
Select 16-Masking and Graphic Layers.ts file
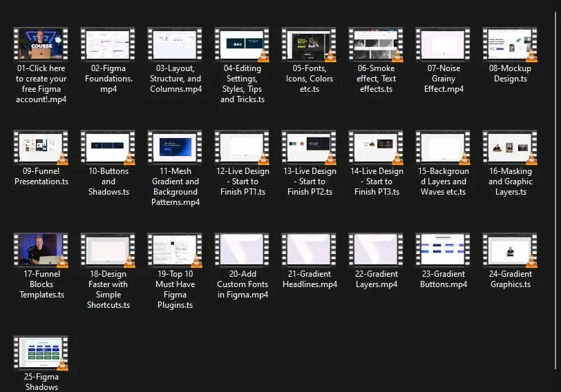tap(510, 148)
